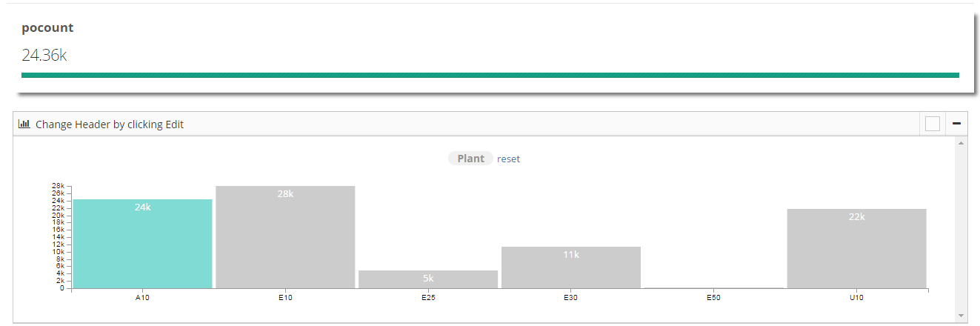This screenshot has height=326, width=980.
Task: Click the thin E50 bar
Action: (714, 287)
